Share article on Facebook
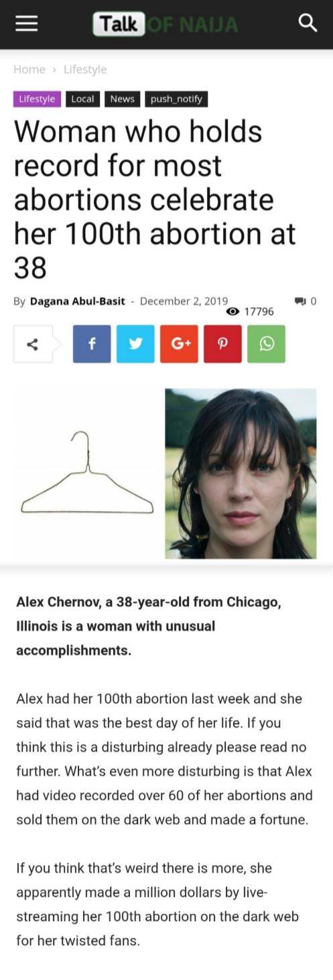The width and height of the screenshot is (333, 980). 92,344
